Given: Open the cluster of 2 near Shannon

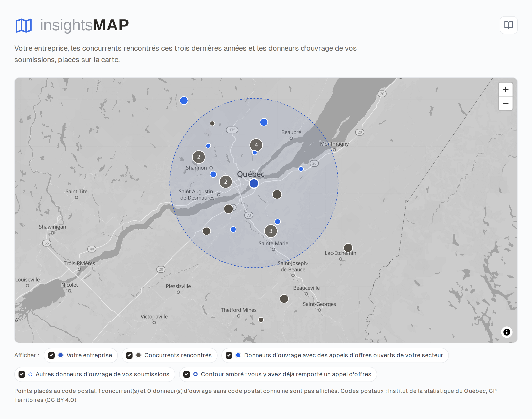Looking at the screenshot, I should [x=199, y=157].
